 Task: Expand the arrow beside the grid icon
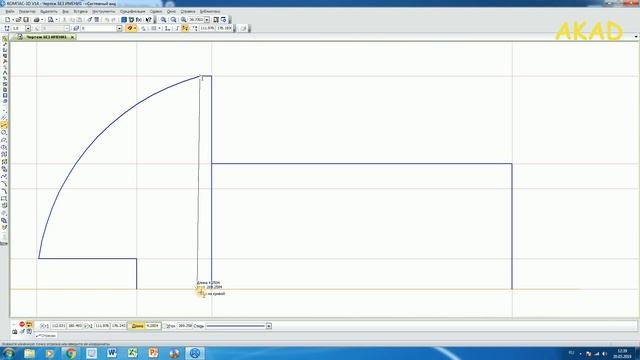pos(159,29)
